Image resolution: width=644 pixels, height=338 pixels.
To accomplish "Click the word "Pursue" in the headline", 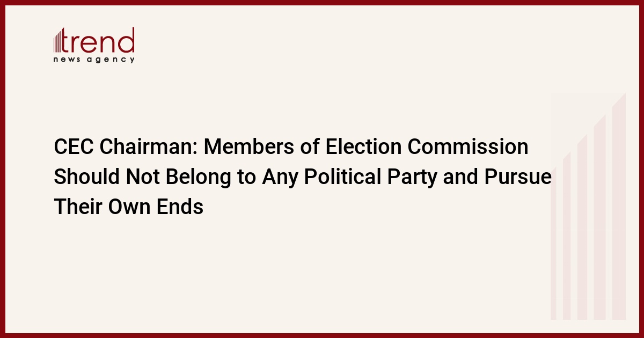I will (x=518, y=178).
